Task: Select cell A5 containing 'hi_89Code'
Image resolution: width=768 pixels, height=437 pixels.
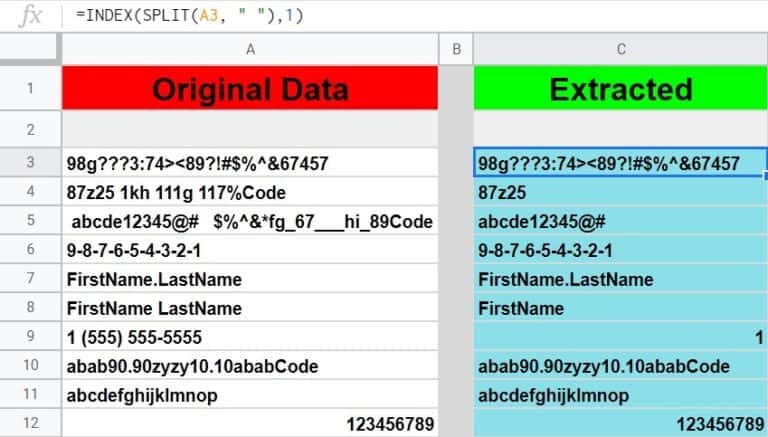Action: (x=250, y=220)
